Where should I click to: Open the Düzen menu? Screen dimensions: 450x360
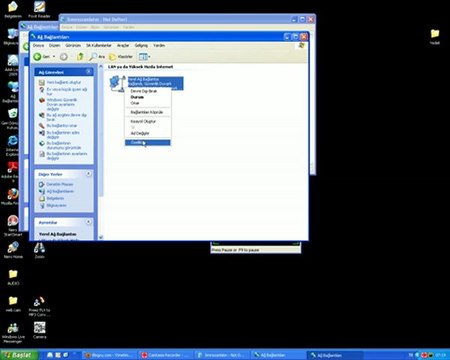pos(54,45)
